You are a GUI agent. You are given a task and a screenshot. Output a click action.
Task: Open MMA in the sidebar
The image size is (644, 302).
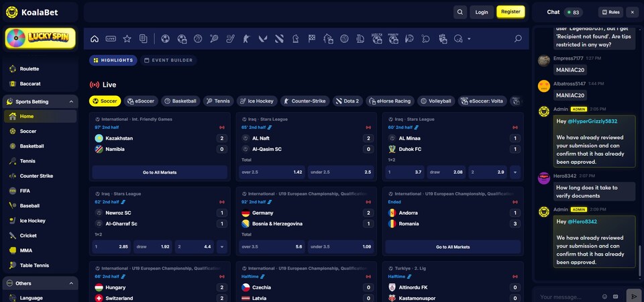pyautogui.click(x=40, y=250)
